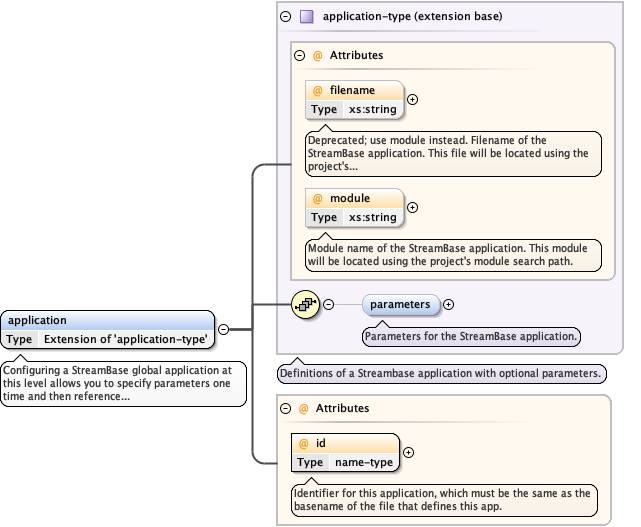Collapse the sequence compositor minus toggle

pos(329,305)
